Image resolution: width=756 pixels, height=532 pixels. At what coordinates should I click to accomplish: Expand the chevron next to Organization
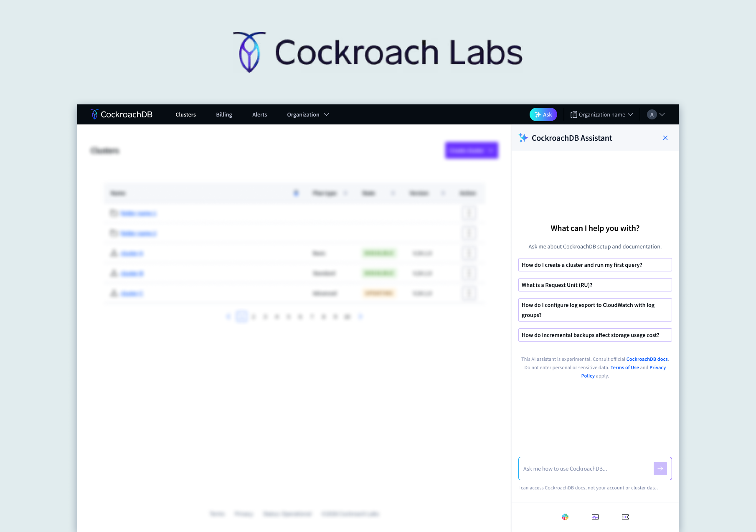[x=326, y=114]
